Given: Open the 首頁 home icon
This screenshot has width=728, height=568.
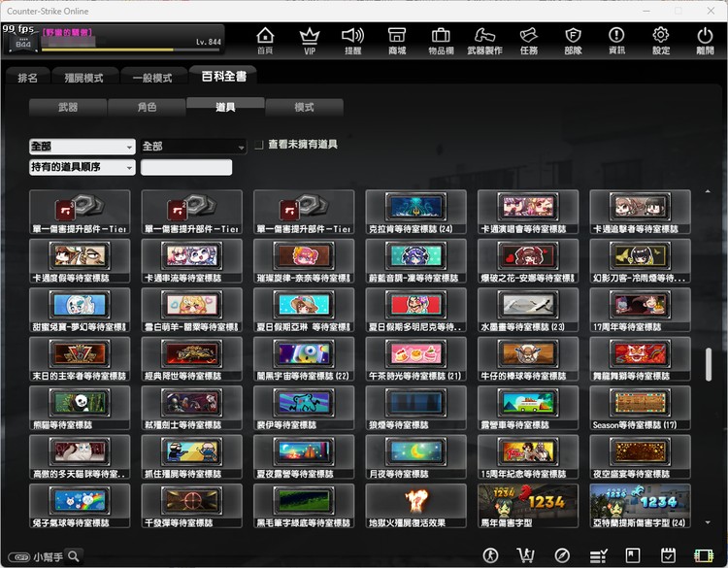Looking at the screenshot, I should (x=265, y=41).
